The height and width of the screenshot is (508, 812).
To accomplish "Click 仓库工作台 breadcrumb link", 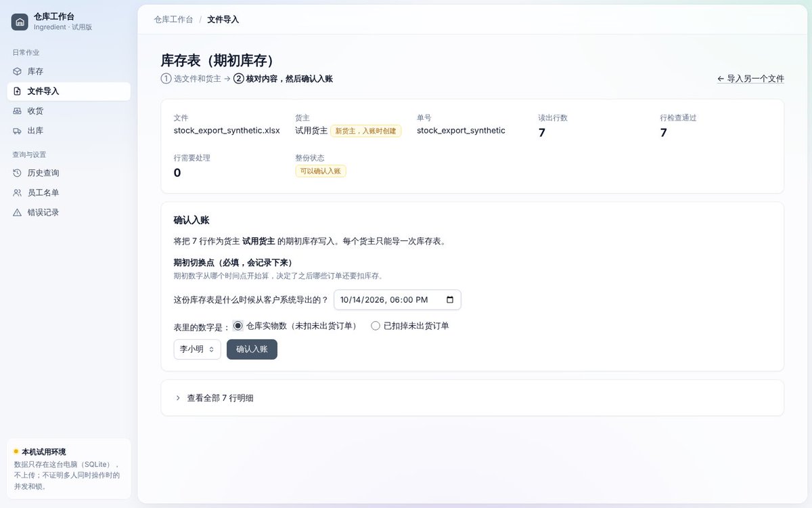I will click(x=173, y=20).
